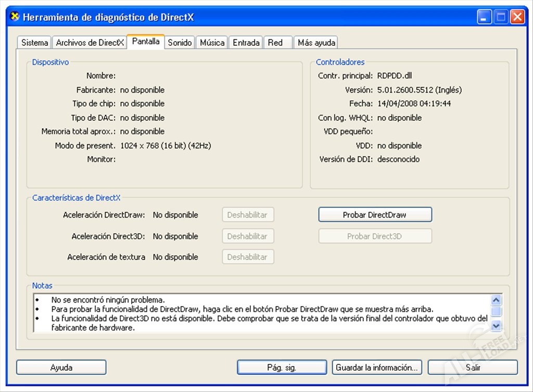Open the Red tab
The width and height of the screenshot is (533, 392).
click(x=275, y=43)
